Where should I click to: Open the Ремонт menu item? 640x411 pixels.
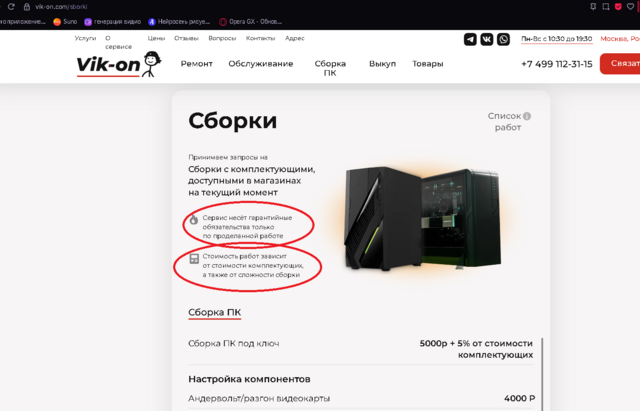197,64
